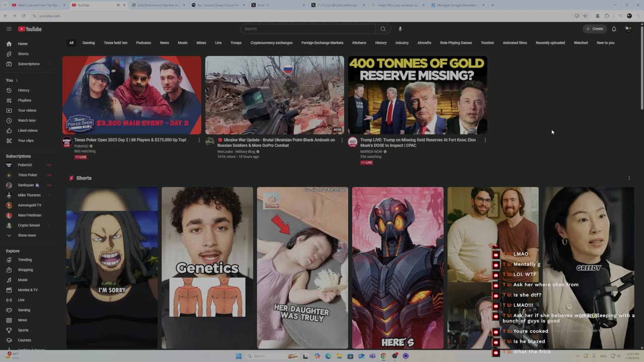Screen dimensions: 644x362
Task: Open Chrome from the taskbar
Action: tap(383, 356)
